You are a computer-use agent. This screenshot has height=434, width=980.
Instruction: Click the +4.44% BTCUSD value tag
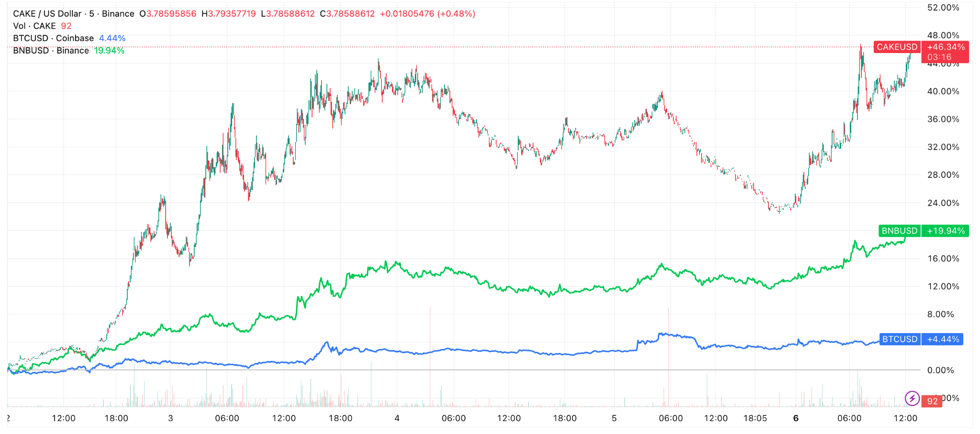943,339
